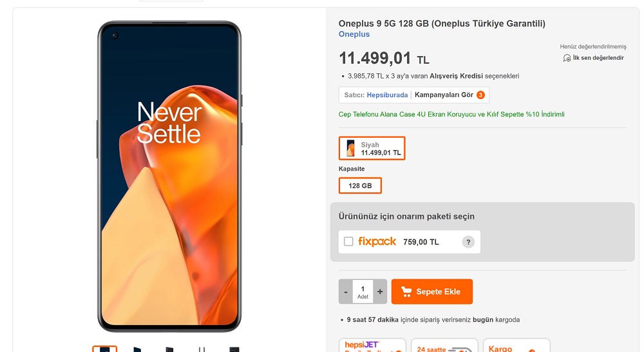Click the hepsiJET delivery badge
The width and height of the screenshot is (644, 352).
pos(372,346)
